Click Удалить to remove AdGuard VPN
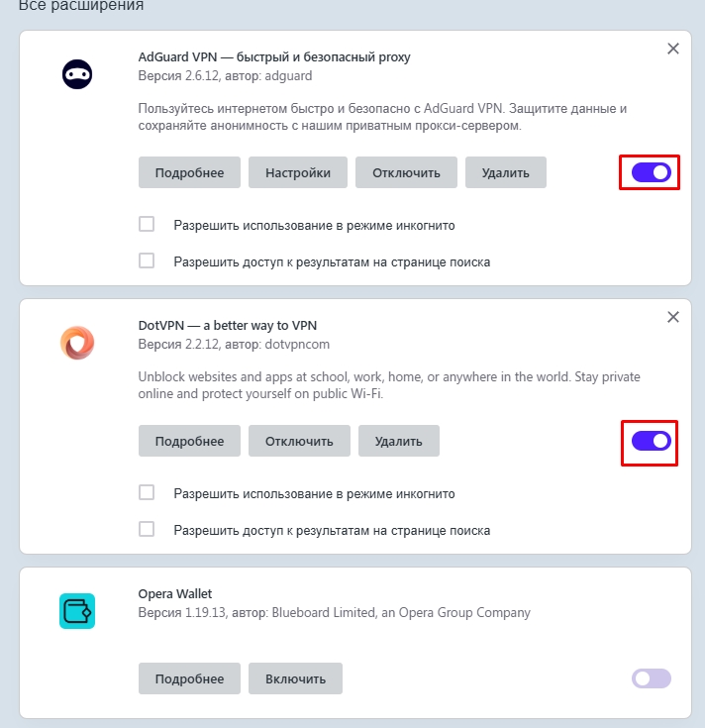This screenshot has width=705, height=728. tap(505, 172)
